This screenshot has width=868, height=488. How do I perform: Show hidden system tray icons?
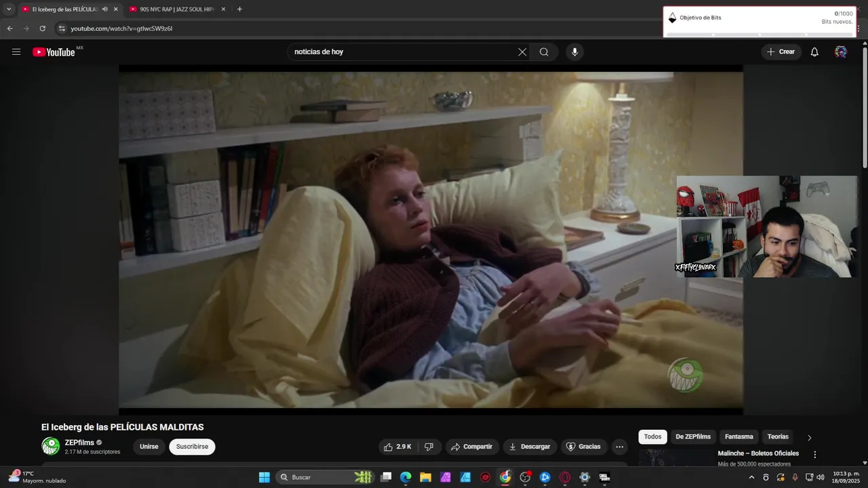[751, 477]
